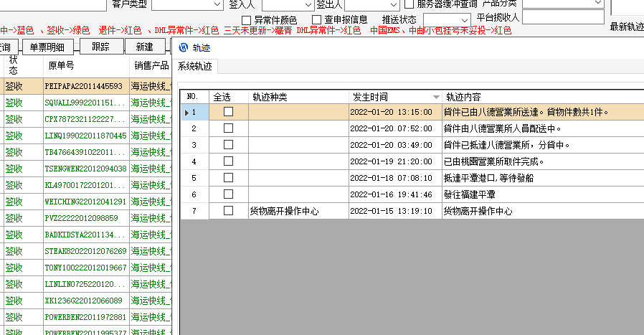Toggle the 服务器缓冲查询 checkbox
This screenshot has width=644, height=335.
pos(409,4)
